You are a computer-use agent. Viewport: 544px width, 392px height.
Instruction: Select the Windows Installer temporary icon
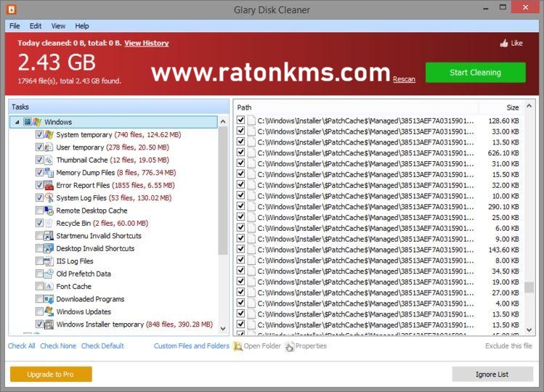click(x=49, y=324)
